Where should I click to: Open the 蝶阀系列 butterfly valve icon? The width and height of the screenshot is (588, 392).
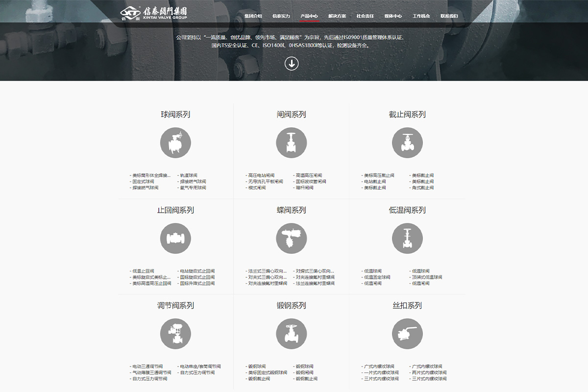[292, 238]
